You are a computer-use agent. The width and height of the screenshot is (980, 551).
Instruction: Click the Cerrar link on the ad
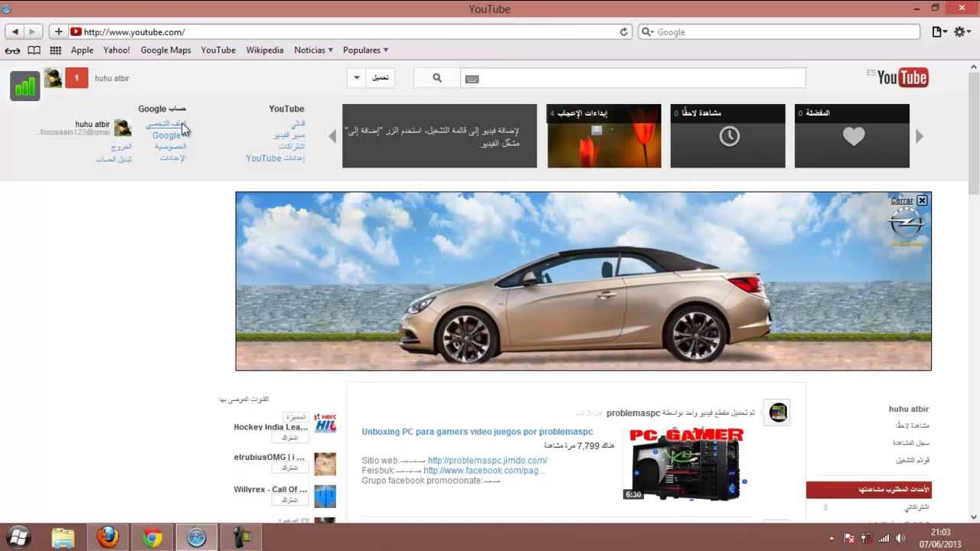click(x=902, y=201)
